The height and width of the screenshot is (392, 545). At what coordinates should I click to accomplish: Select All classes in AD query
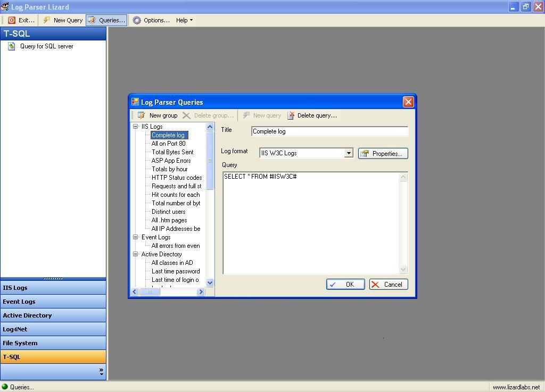(172, 263)
